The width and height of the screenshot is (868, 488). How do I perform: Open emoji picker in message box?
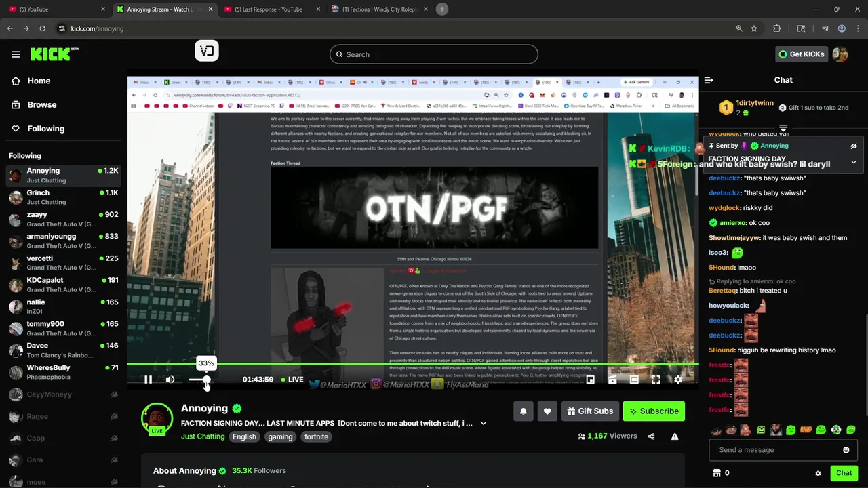coord(846,450)
